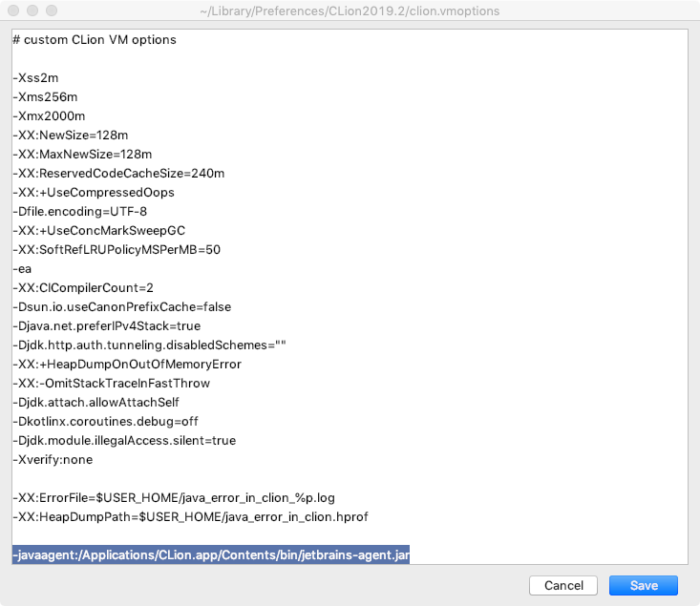700x606 pixels.
Task: Click the -XX:+UseConcMarkSweepGC line
Action: pos(99,231)
